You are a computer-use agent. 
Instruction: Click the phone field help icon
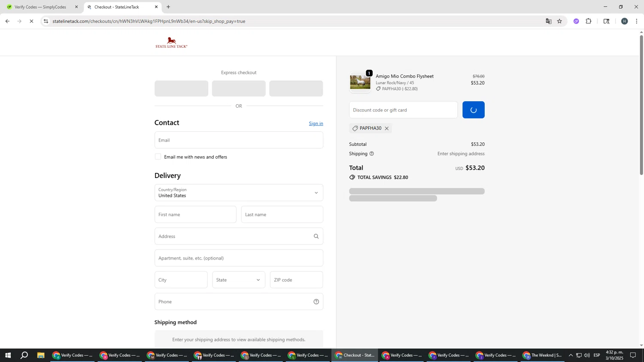316,302
